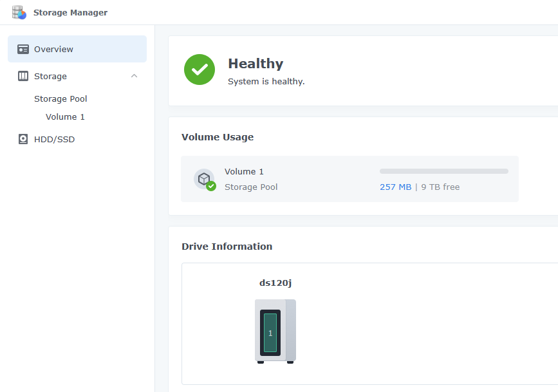Viewport: 558px width, 392px height.
Task: Click the 257 MB used-space link
Action: click(x=395, y=187)
